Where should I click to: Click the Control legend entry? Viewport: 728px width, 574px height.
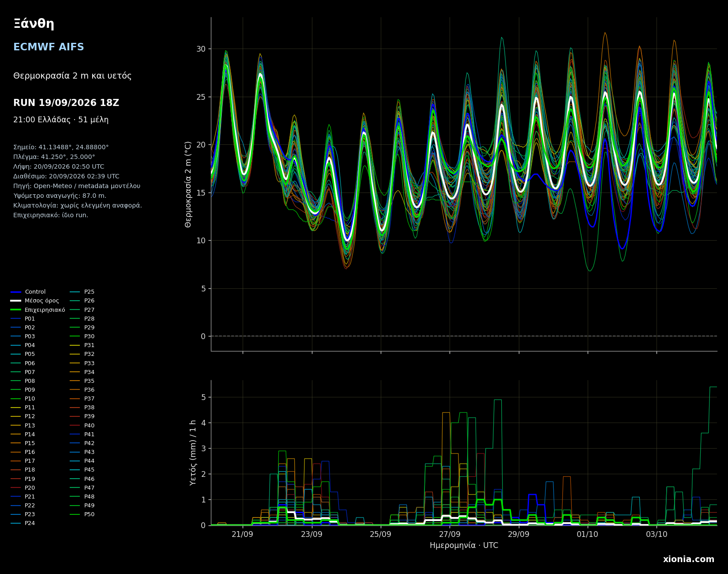pyautogui.click(x=28, y=292)
